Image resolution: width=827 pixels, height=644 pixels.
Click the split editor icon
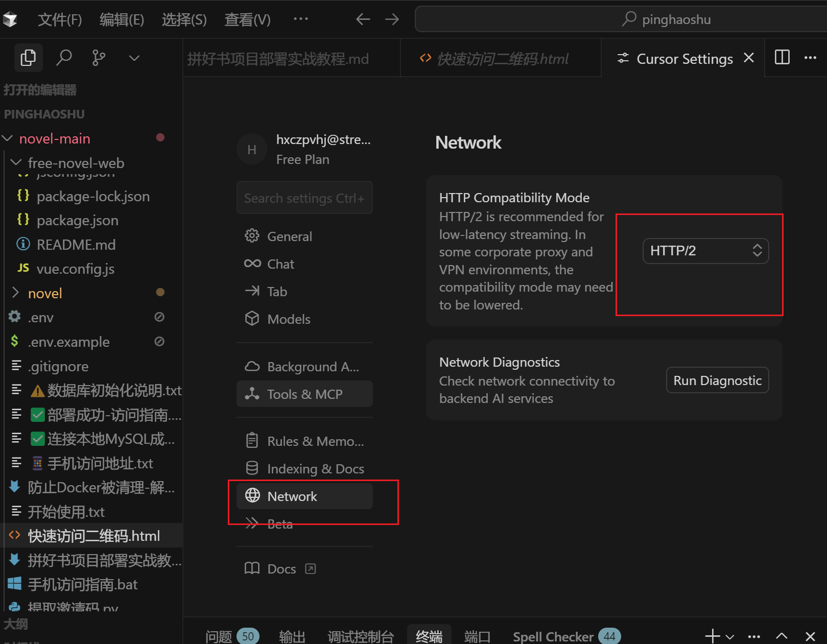point(782,58)
